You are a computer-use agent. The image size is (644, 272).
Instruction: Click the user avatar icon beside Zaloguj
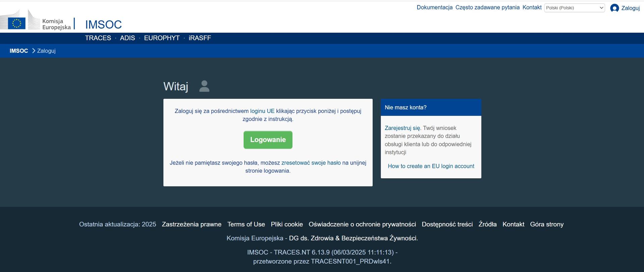tap(614, 8)
